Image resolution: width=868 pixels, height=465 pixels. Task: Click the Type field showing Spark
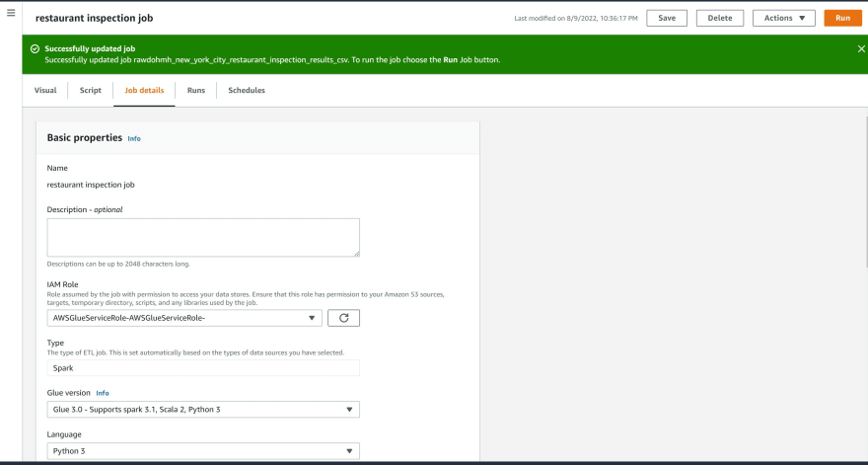(x=203, y=368)
